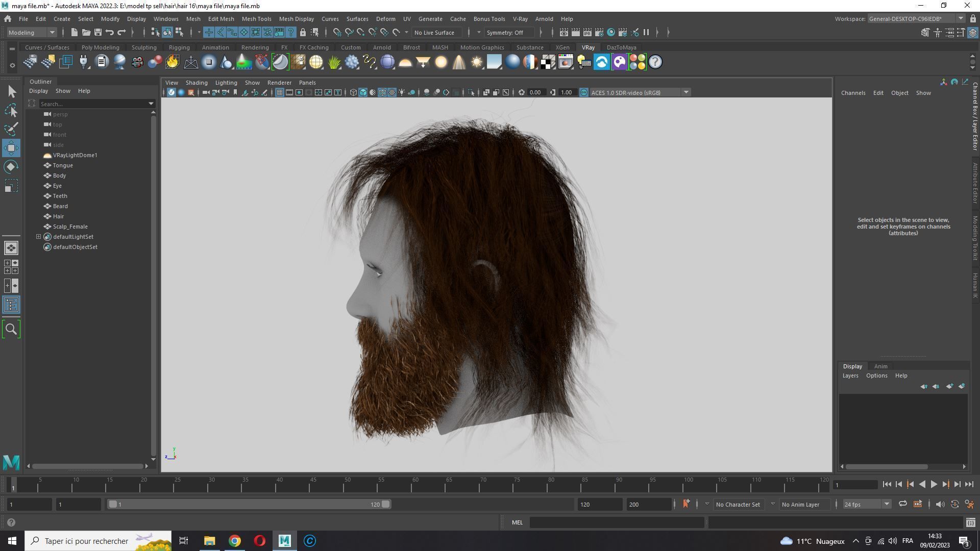
Task: Select the Select Tool arrow in toolbox
Action: tap(12, 92)
